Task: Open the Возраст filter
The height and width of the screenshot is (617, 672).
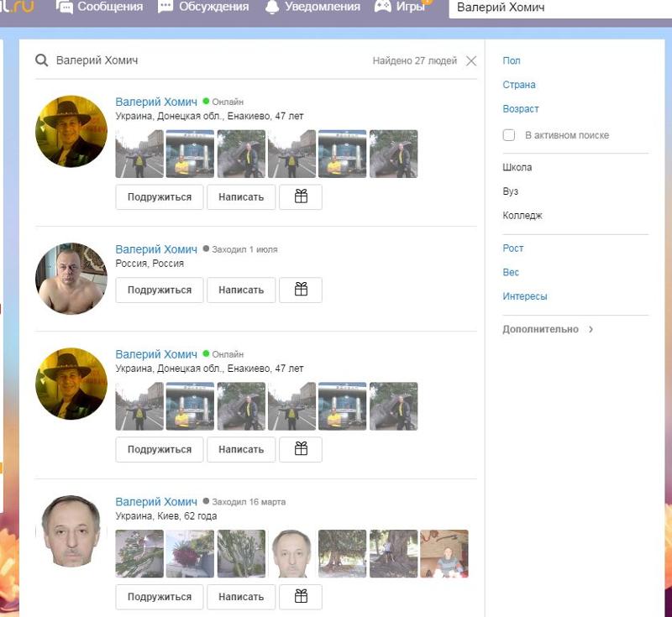Action: coord(521,109)
